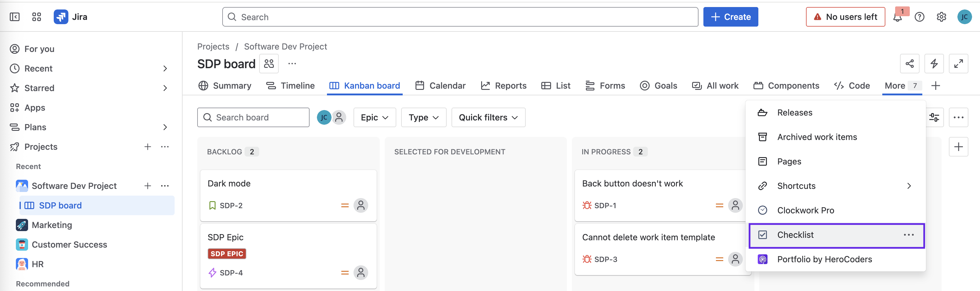Enter full screen with the expand icon

click(958, 64)
